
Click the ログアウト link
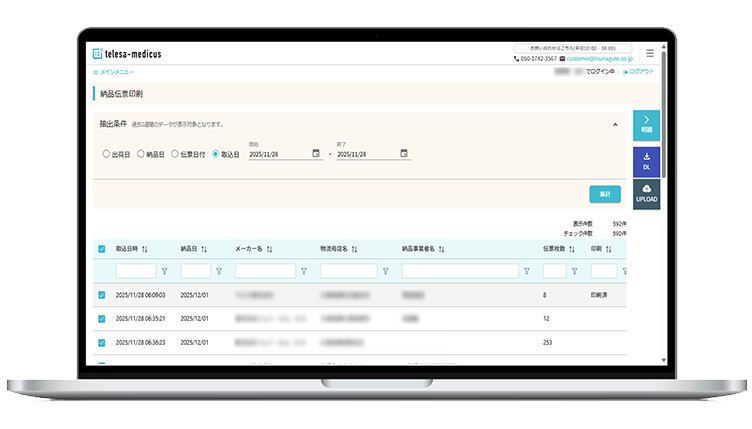[639, 72]
